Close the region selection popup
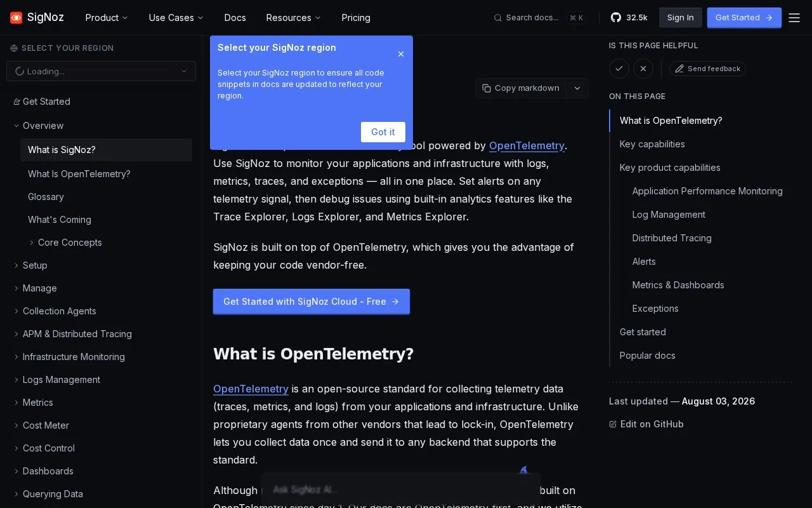The width and height of the screenshot is (812, 508). coord(401,54)
